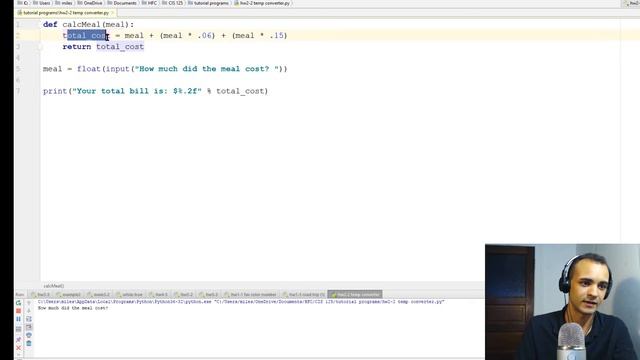The height and width of the screenshot is (360, 640).
Task: Jump up the stack trace with up arrow
Action: pos(29,303)
